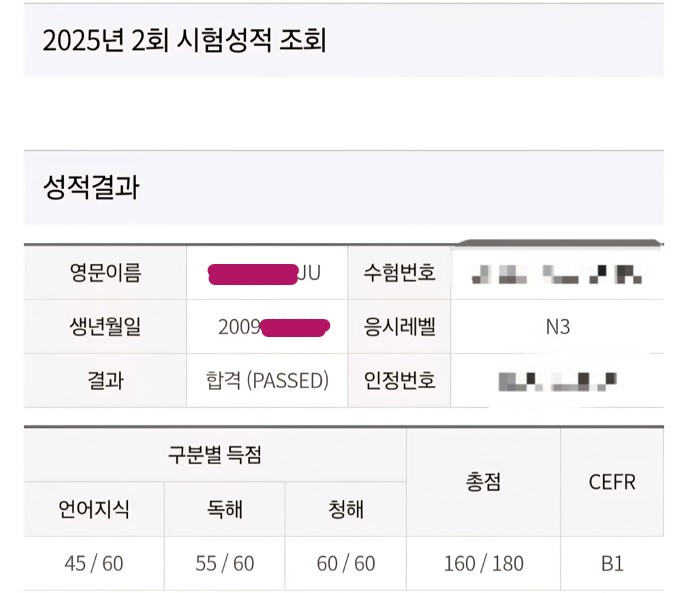Image resolution: width=687 pixels, height=593 pixels.
Task: Click the 결과 label cell
Action: point(105,380)
